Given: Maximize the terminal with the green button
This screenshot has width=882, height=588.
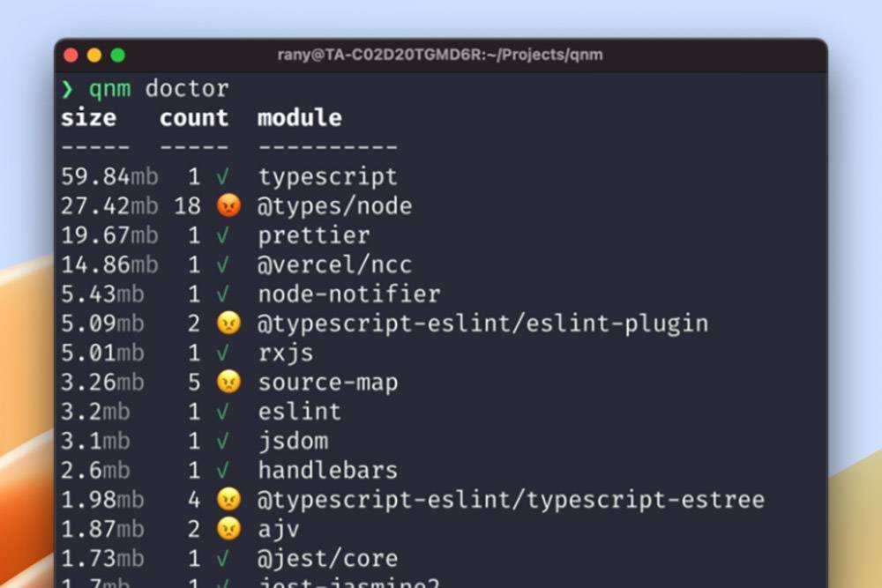Looking at the screenshot, I should [x=117, y=56].
